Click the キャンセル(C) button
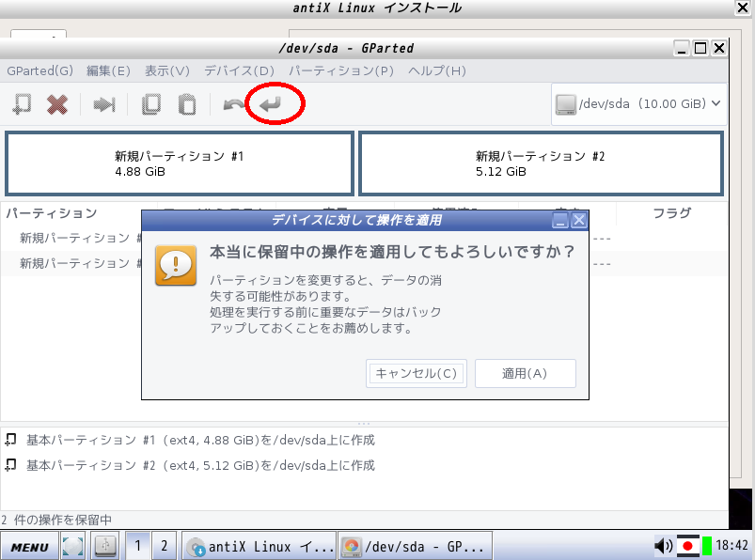This screenshot has height=560, width=755. 417,373
